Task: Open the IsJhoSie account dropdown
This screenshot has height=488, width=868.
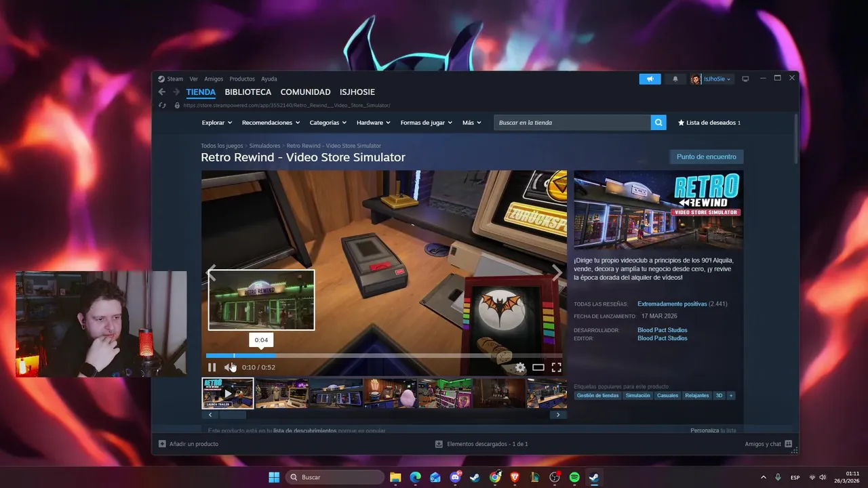Action: (x=712, y=79)
